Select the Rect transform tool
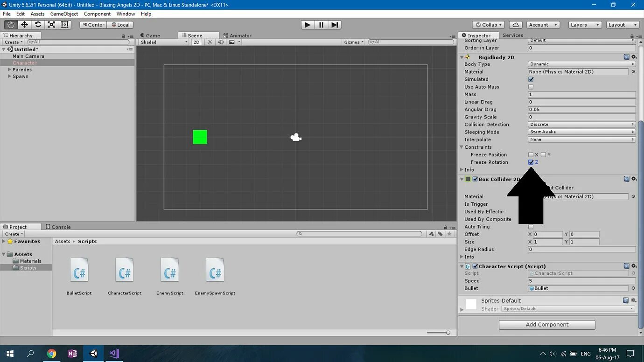This screenshot has width=644, height=362. coord(65,25)
